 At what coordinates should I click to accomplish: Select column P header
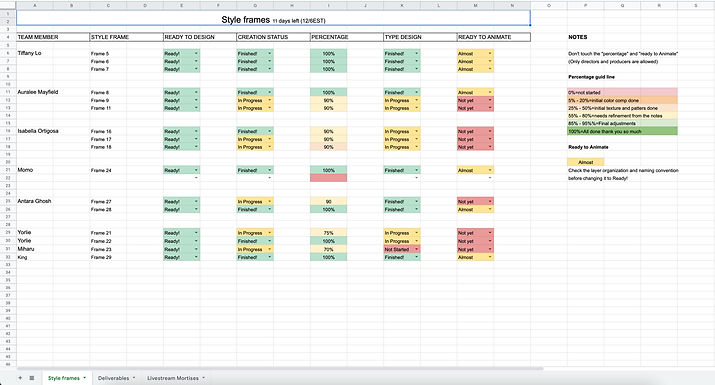tap(585, 5)
